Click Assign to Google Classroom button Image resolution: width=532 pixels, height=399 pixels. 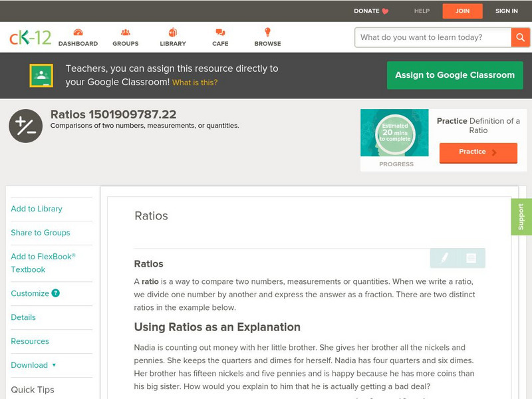tap(455, 75)
